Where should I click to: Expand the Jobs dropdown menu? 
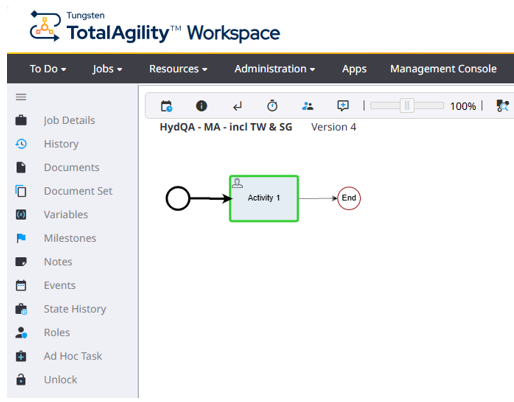pos(107,69)
